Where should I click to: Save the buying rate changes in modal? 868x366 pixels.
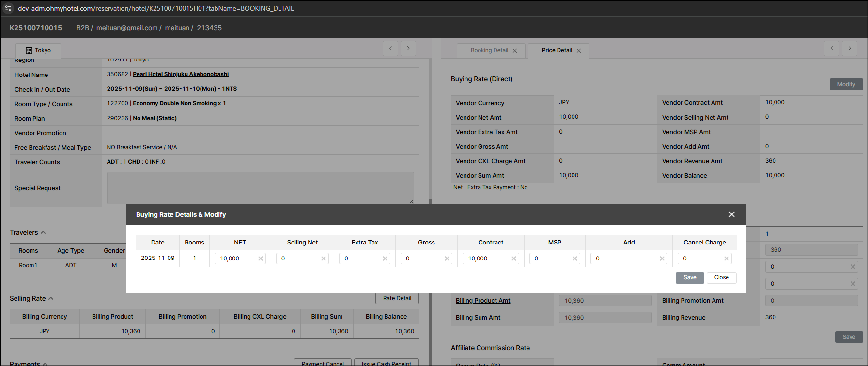pyautogui.click(x=690, y=277)
